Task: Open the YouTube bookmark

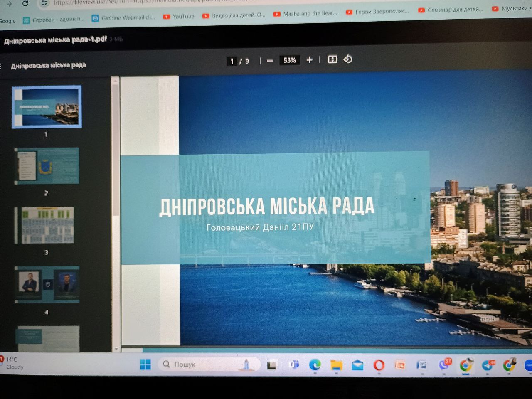Action: click(x=179, y=17)
